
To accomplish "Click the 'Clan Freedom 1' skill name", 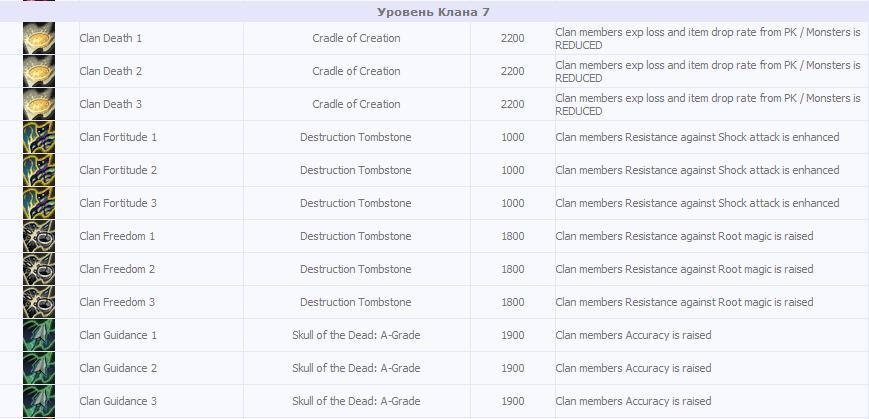I will [x=117, y=236].
